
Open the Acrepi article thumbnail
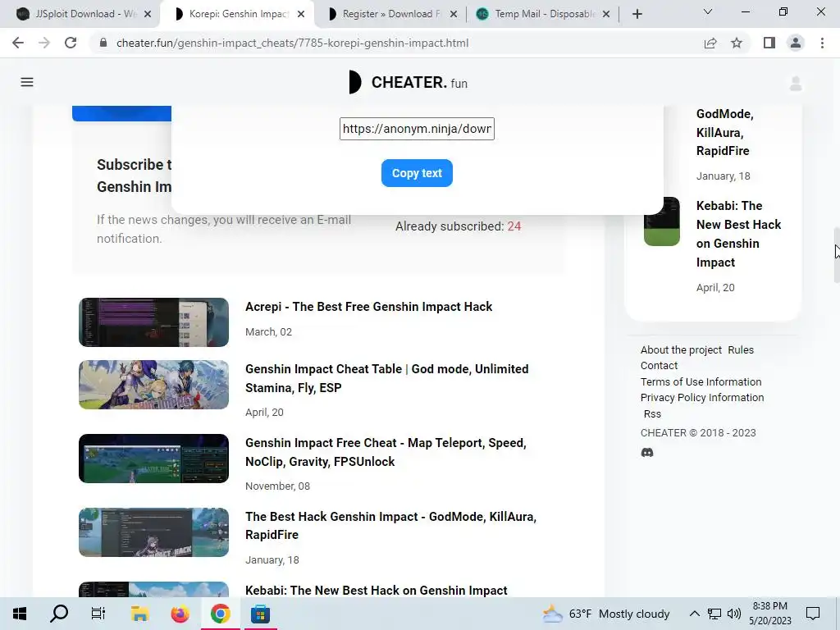(x=153, y=322)
